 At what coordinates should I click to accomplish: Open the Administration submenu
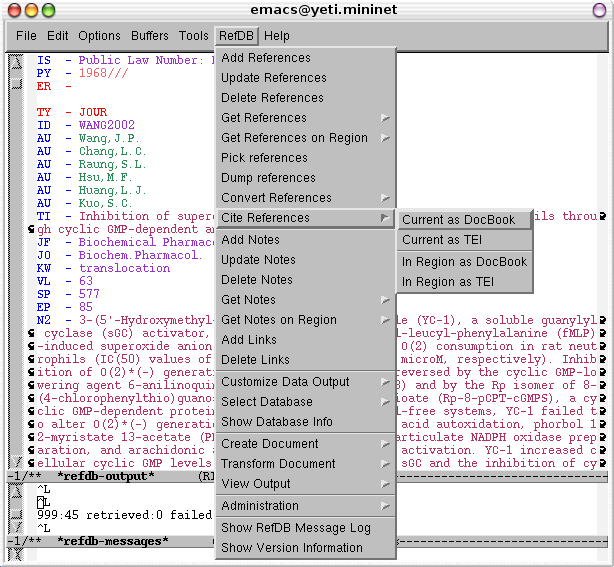point(260,506)
